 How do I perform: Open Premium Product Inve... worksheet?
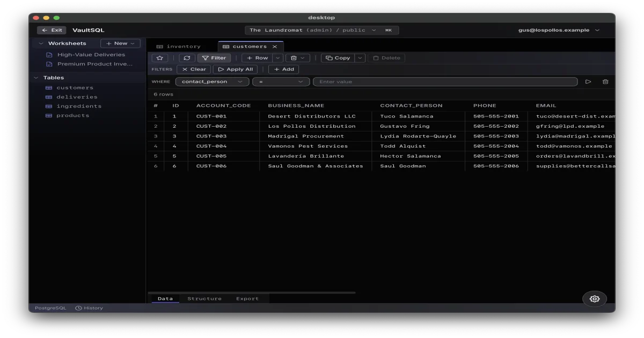(x=94, y=64)
